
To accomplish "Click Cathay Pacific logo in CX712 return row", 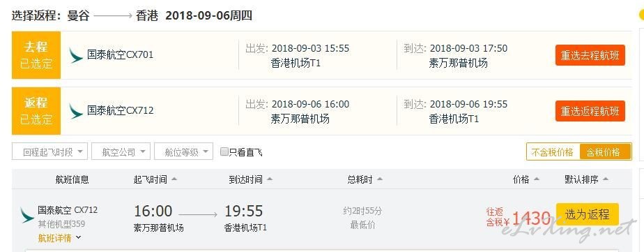I will click(75, 111).
